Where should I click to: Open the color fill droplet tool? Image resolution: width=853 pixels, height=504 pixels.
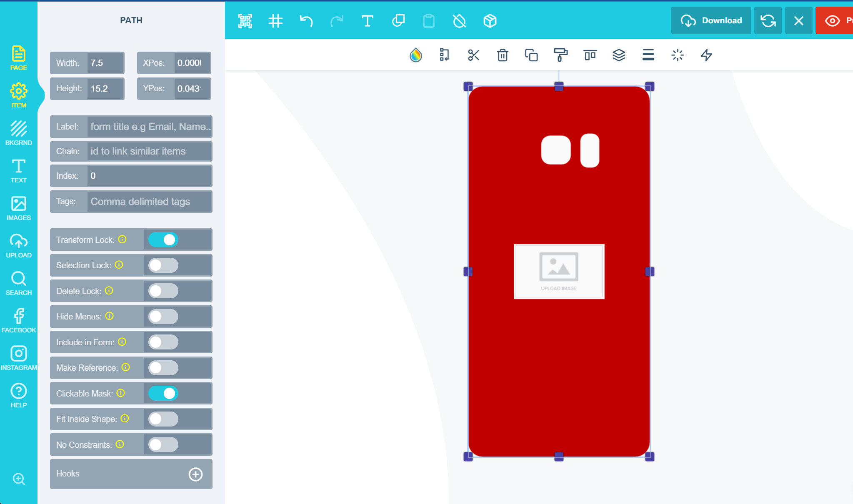coord(416,55)
